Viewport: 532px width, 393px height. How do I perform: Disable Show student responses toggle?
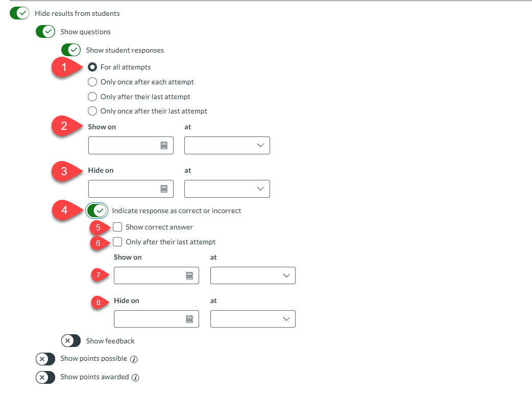71,50
